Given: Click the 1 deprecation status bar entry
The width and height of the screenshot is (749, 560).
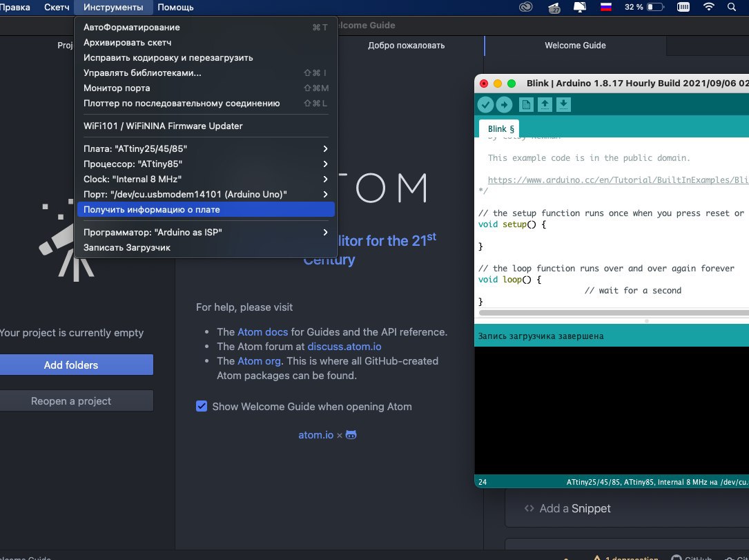Looking at the screenshot, I should (x=625, y=558).
